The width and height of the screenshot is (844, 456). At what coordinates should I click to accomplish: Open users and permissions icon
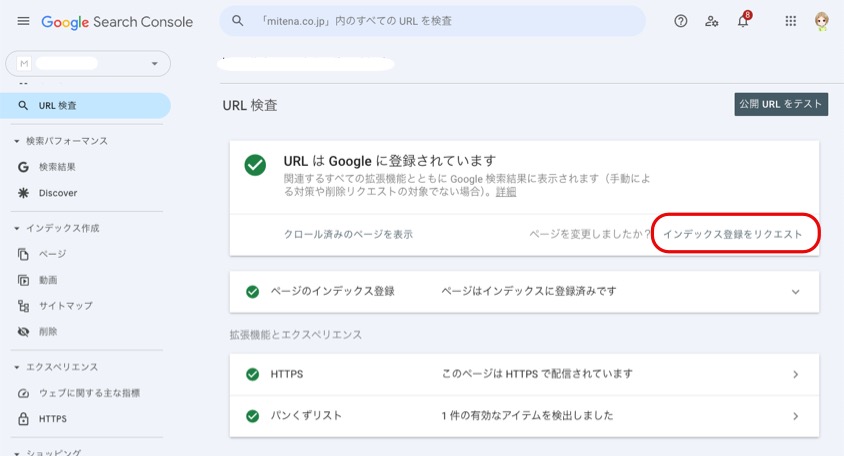coord(711,21)
